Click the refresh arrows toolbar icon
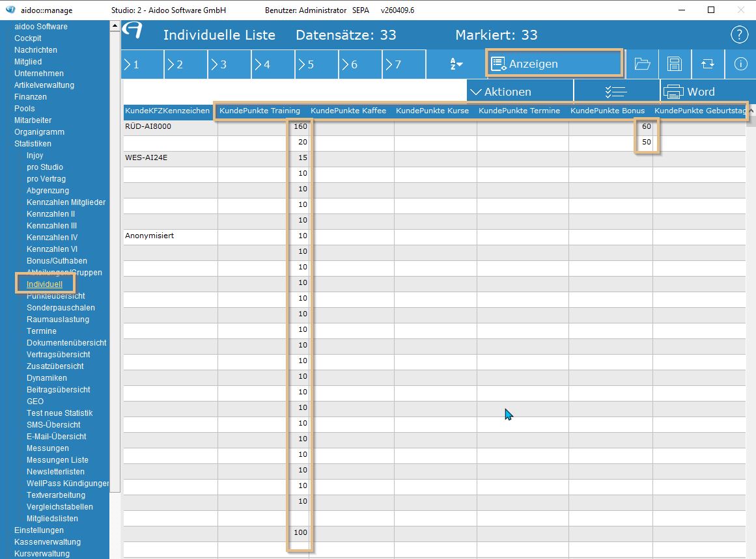756x559 pixels. coord(708,64)
